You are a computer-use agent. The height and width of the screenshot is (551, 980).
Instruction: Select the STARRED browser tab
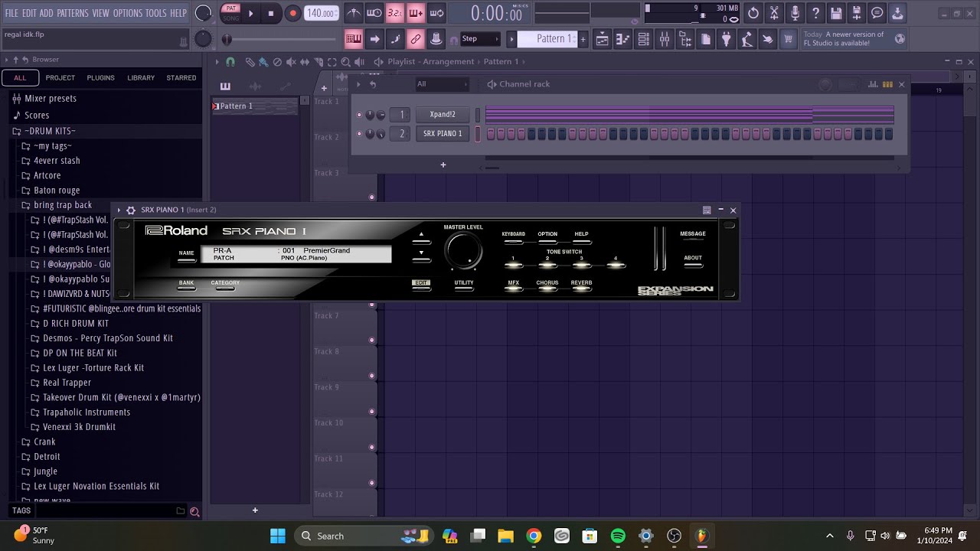181,77
